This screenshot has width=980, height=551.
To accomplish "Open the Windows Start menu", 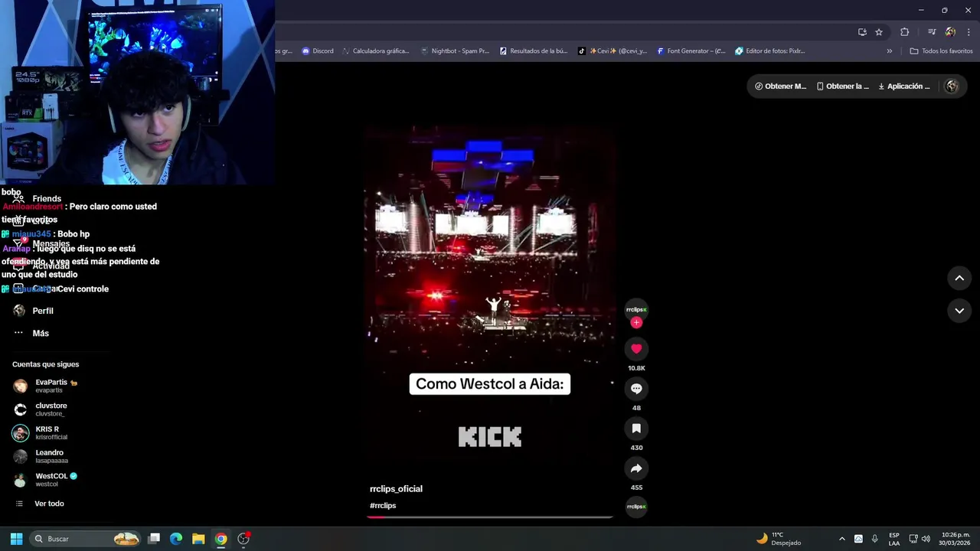I will point(16,539).
